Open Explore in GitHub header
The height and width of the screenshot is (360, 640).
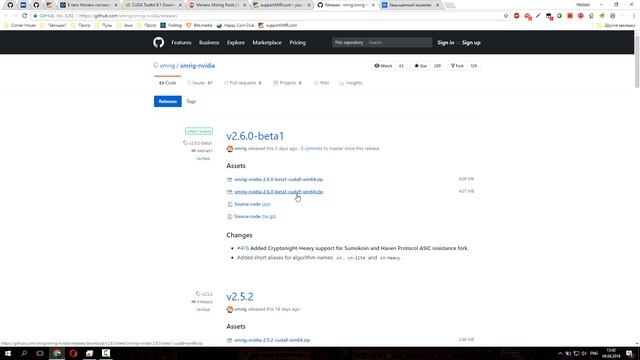pos(236,42)
